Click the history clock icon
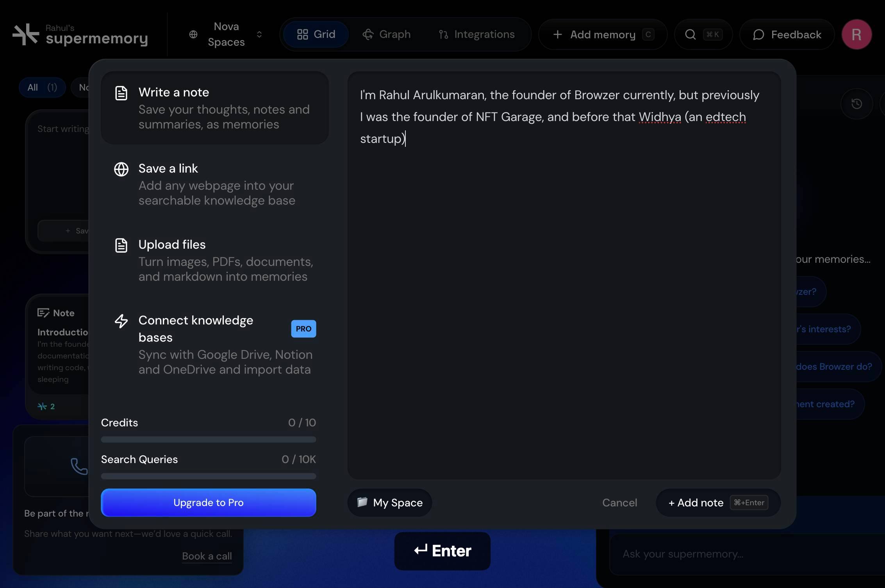The width and height of the screenshot is (885, 588). point(856,103)
